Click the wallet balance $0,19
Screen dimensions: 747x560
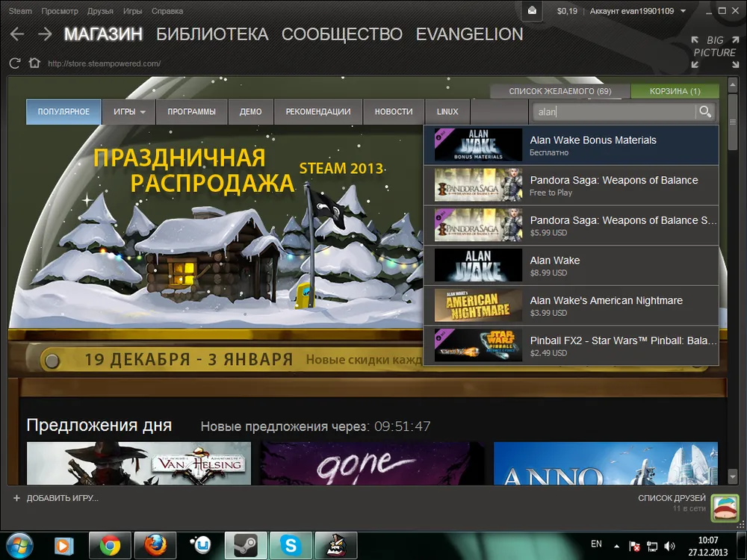pyautogui.click(x=567, y=11)
